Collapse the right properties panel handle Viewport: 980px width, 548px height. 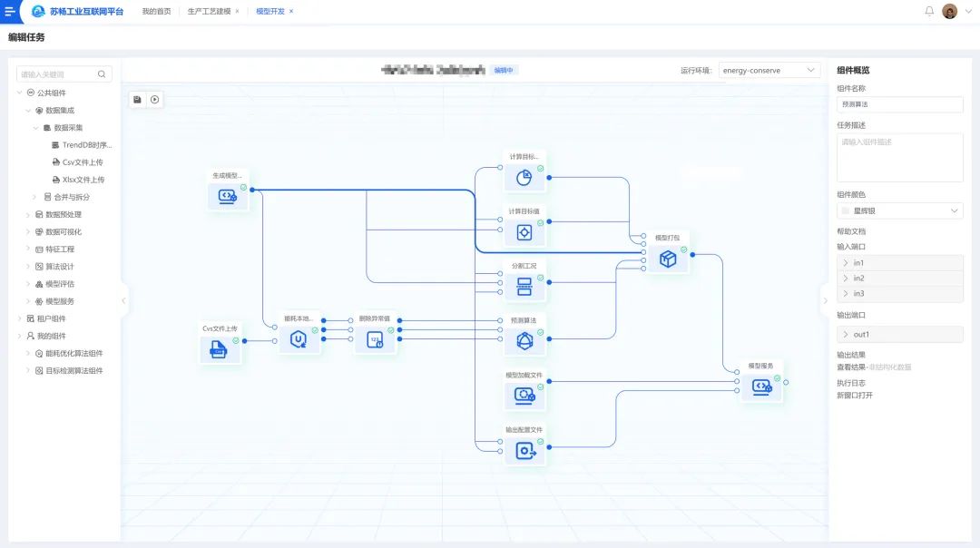[825, 300]
